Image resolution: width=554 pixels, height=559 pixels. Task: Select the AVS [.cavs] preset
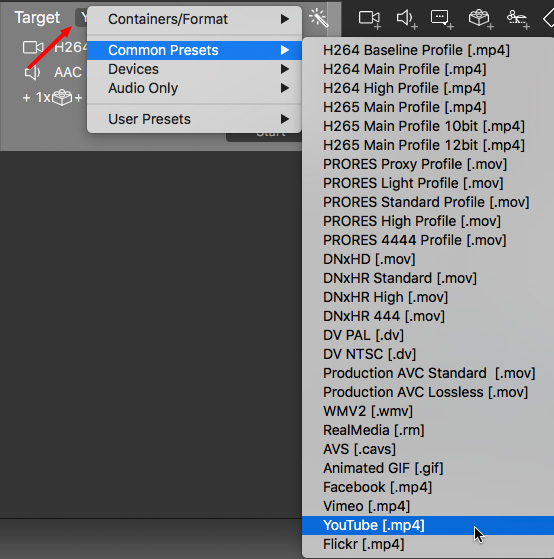428,450
